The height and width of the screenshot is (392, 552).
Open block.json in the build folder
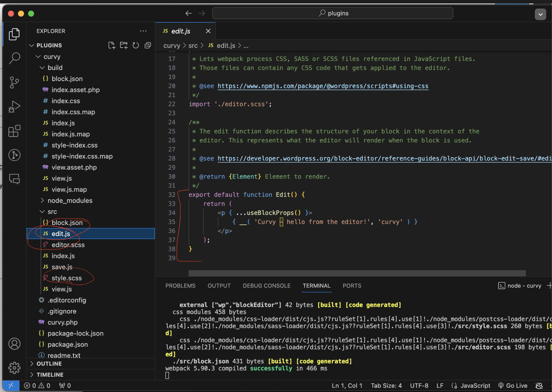pos(91,79)
